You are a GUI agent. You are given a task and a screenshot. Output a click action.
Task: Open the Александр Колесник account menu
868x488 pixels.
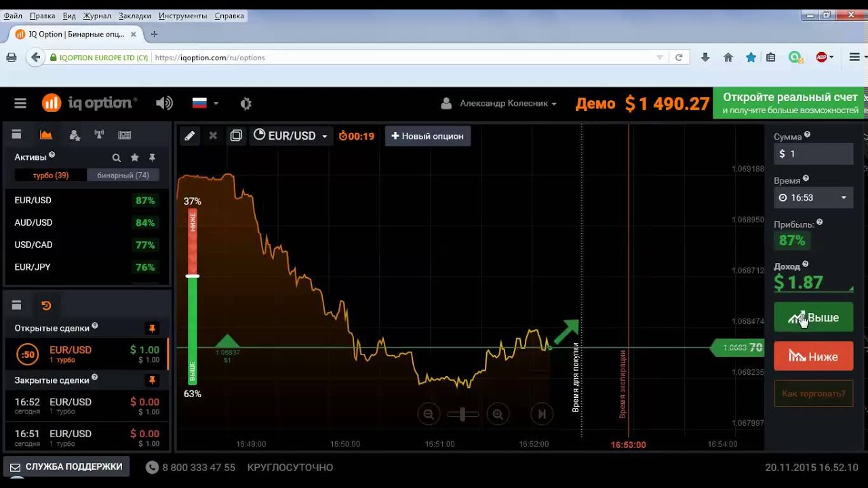pos(499,104)
